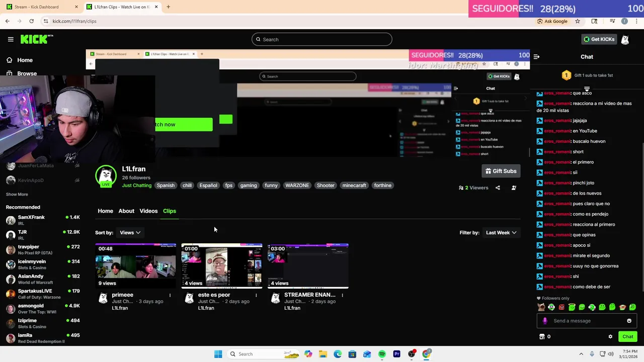Open options menu for primeee clip
The height and width of the screenshot is (362, 644).
coord(170,295)
